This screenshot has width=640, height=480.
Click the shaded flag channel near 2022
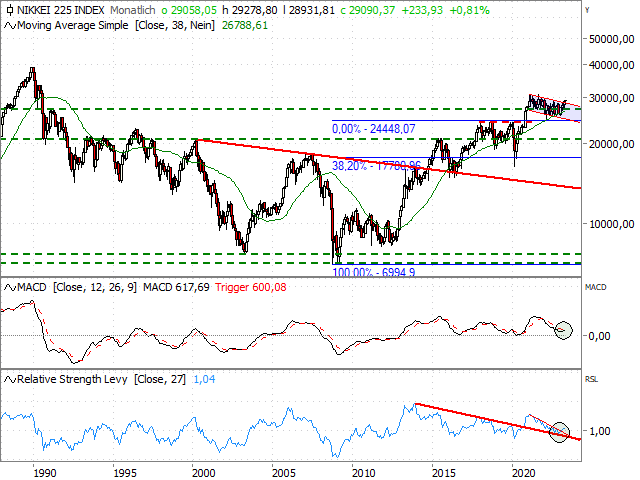[555, 108]
